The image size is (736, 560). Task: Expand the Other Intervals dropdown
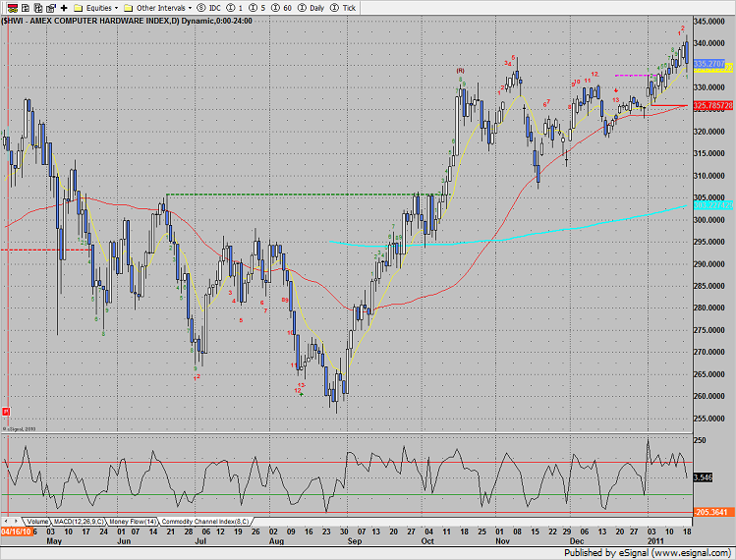(157, 7)
